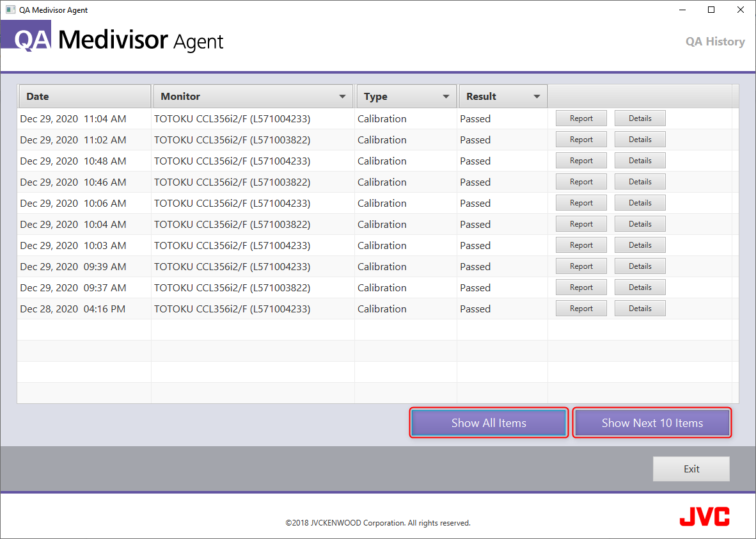This screenshot has width=756, height=539.
Task: Sort by the Date column header
Action: (x=85, y=97)
